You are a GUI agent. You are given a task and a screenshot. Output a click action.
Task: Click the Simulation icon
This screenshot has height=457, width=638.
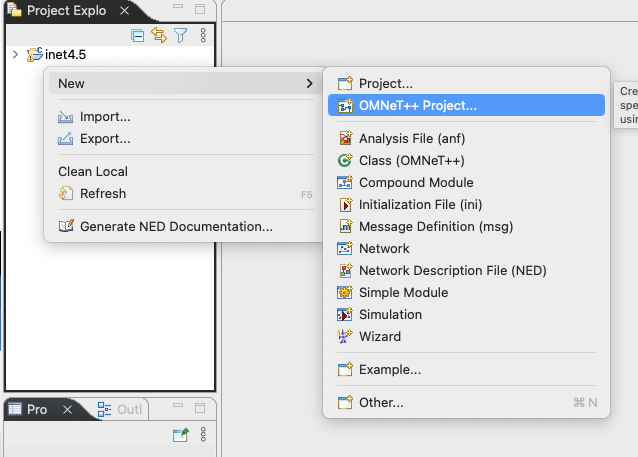(345, 314)
